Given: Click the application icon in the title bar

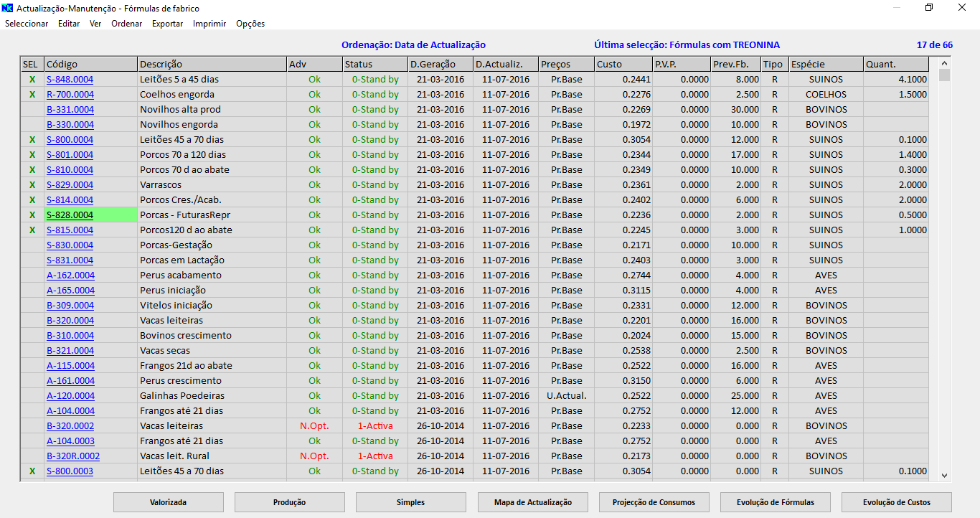Looking at the screenshot, I should click(x=8, y=9).
